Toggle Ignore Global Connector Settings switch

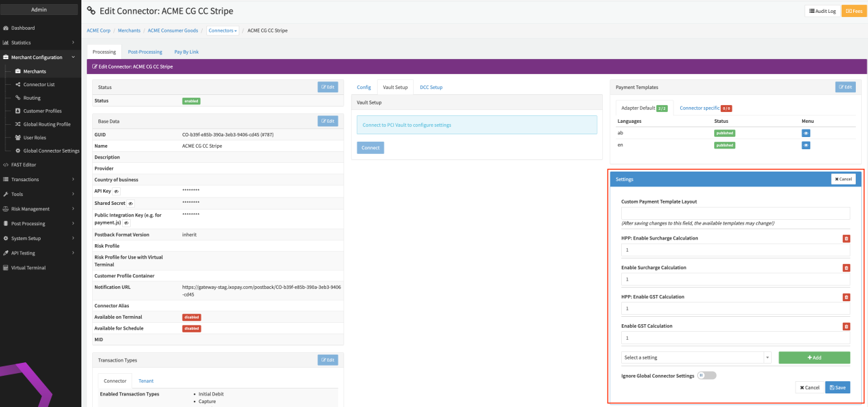click(x=707, y=375)
